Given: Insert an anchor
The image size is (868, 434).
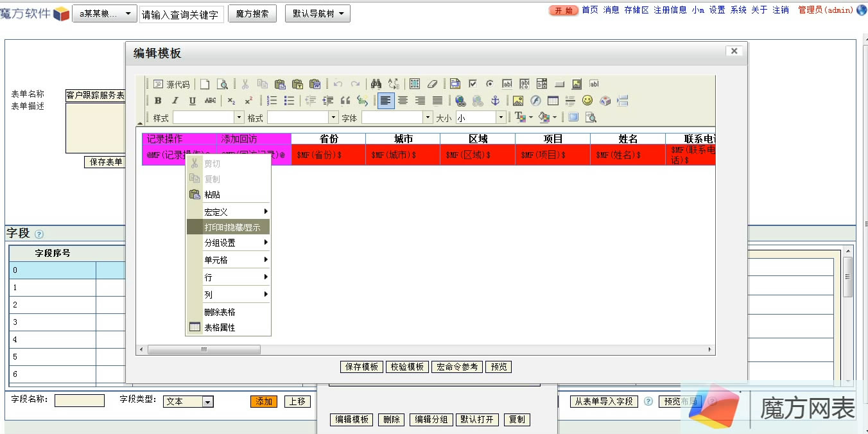Looking at the screenshot, I should tap(495, 101).
